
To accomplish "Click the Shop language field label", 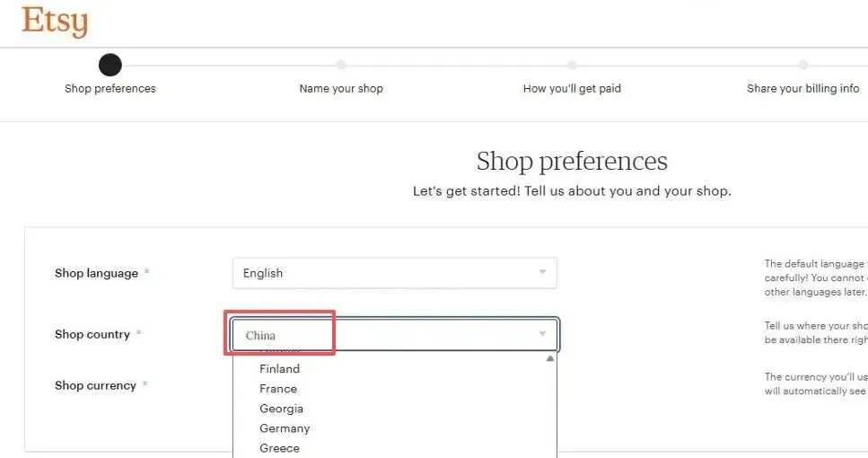I will (96, 273).
